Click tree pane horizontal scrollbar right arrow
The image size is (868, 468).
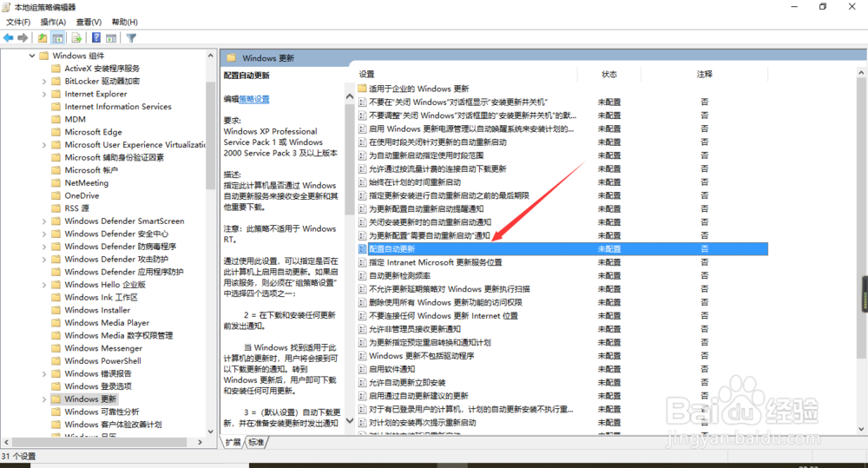200,443
